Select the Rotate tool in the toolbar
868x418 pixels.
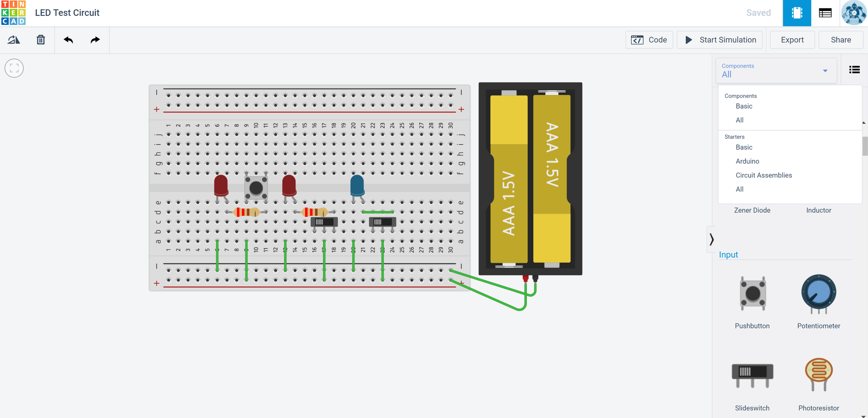(14, 40)
